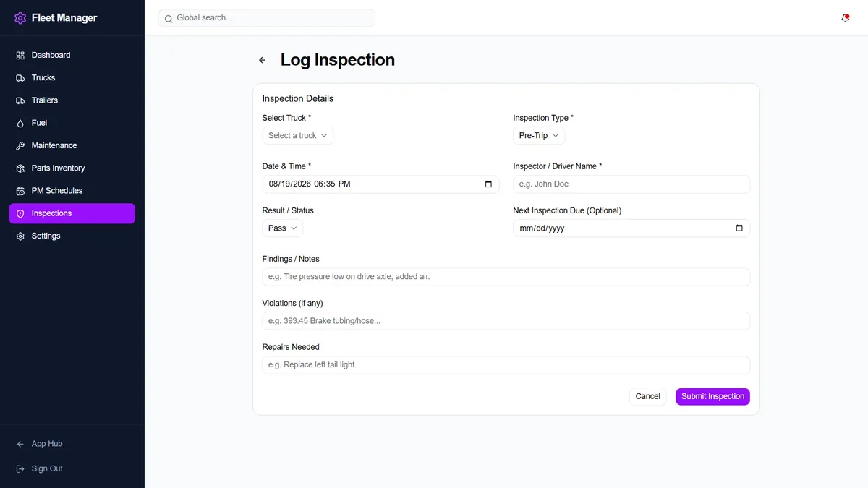Click the Cancel button
The width and height of the screenshot is (868, 488).
[x=647, y=396]
